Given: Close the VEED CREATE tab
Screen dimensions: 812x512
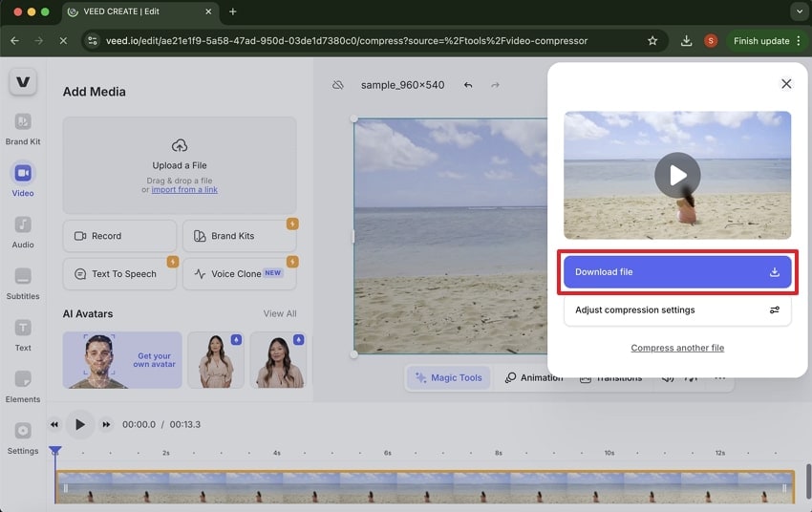Looking at the screenshot, I should (x=208, y=11).
